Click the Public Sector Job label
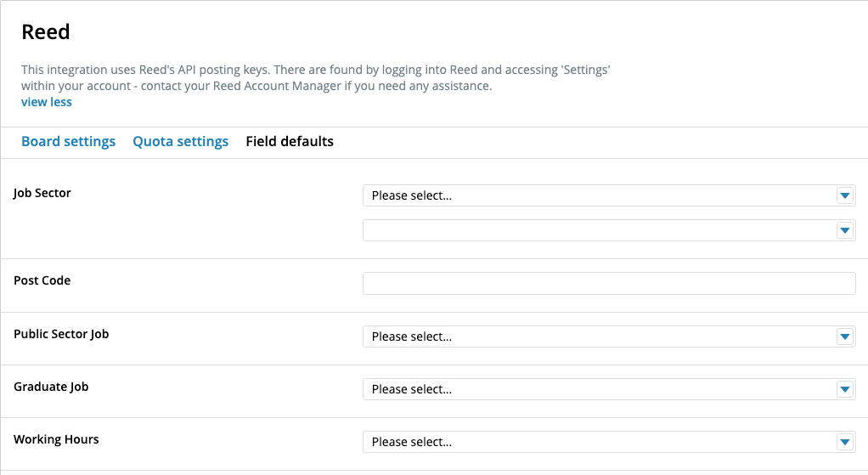868x475 pixels. 61,335
